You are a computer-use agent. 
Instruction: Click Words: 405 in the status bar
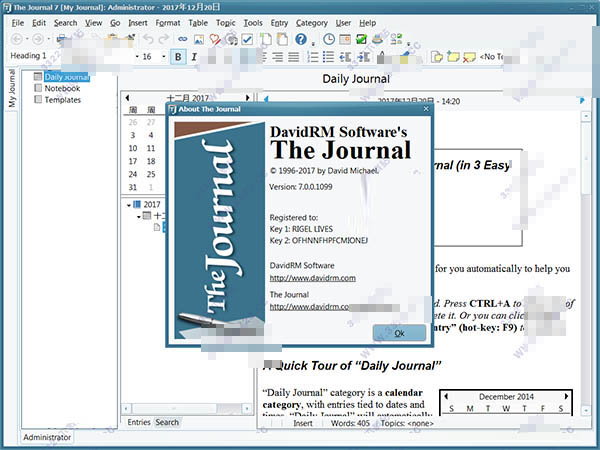coord(351,424)
